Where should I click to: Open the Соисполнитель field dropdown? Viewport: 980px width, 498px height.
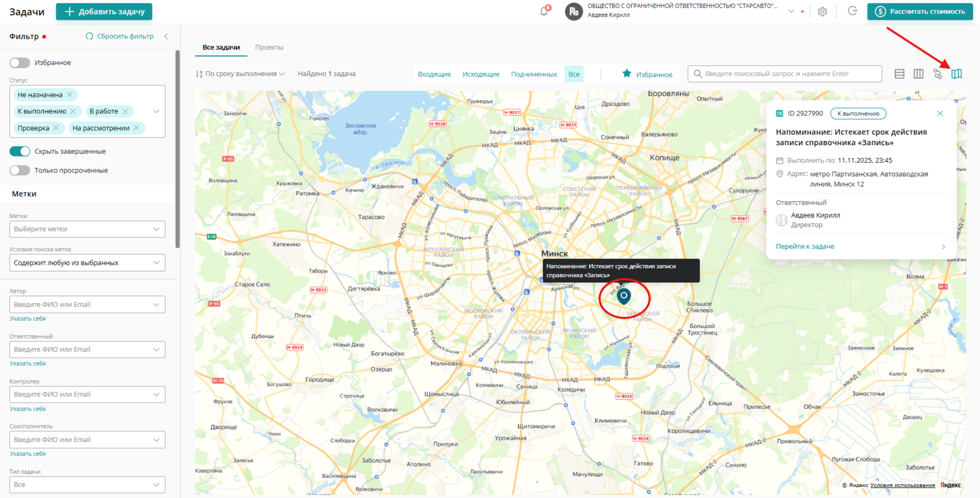87,440
